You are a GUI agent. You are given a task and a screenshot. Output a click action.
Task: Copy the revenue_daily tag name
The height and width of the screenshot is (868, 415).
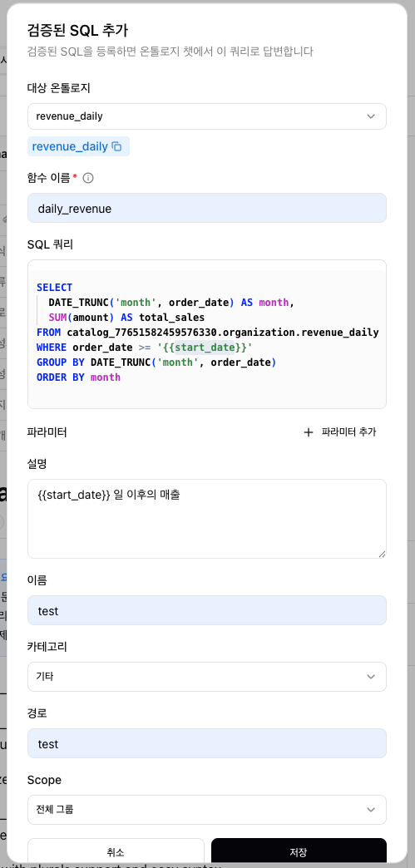tap(116, 146)
